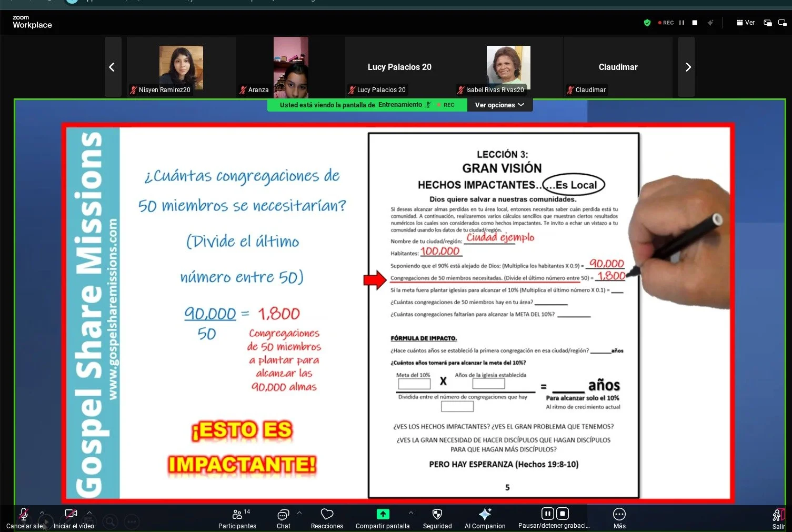The image size is (792, 532).
Task: Select Nisyen Ramirez20 video thumbnail
Action: pyautogui.click(x=181, y=67)
